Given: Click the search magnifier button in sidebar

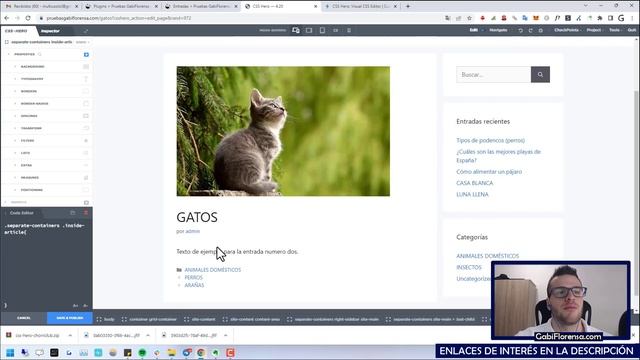Looking at the screenshot, I should pyautogui.click(x=540, y=75).
